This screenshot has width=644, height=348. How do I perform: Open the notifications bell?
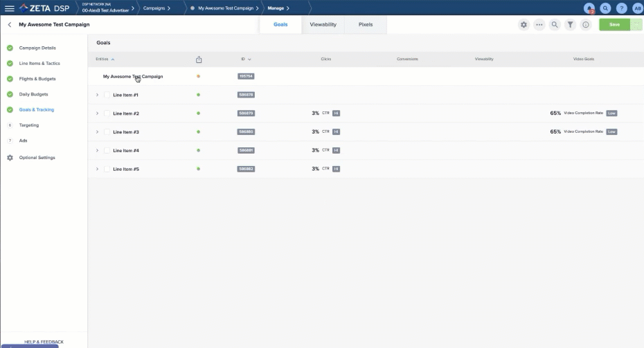(x=589, y=8)
